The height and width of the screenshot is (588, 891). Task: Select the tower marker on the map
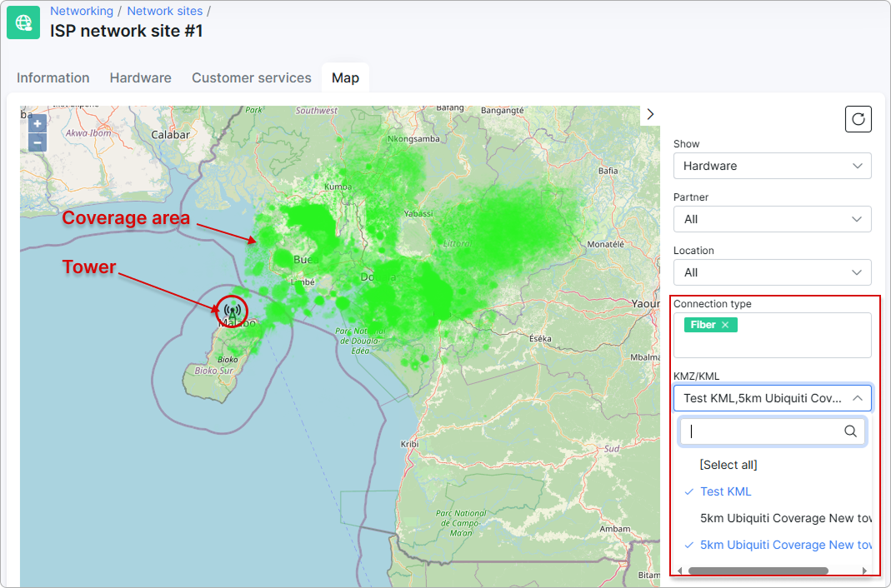pyautogui.click(x=233, y=311)
